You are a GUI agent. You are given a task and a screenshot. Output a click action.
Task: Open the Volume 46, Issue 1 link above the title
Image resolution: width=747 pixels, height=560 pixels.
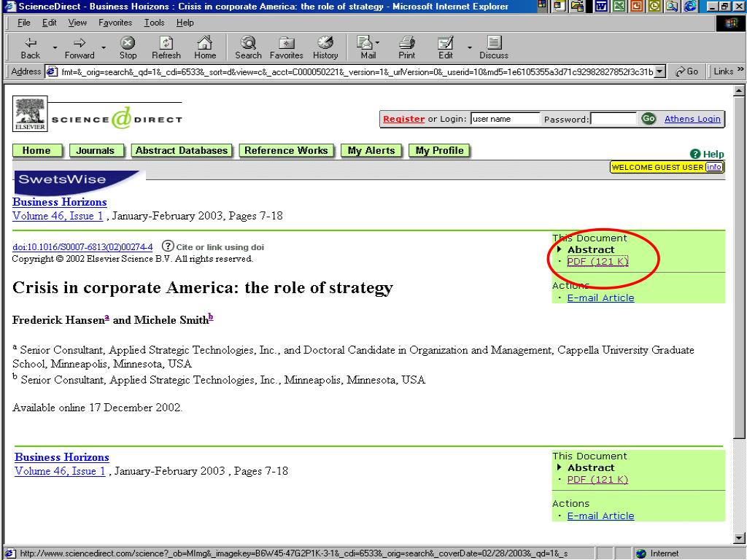tap(58, 216)
